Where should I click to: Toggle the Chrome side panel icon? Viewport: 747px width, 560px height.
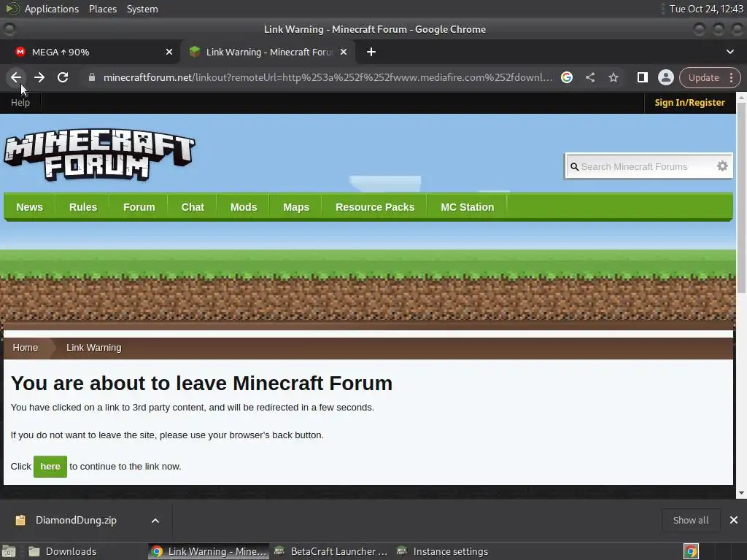(642, 77)
